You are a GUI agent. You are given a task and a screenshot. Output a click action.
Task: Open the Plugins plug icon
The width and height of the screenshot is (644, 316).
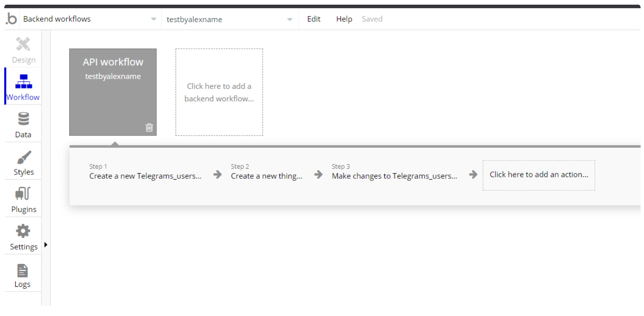pyautogui.click(x=23, y=194)
